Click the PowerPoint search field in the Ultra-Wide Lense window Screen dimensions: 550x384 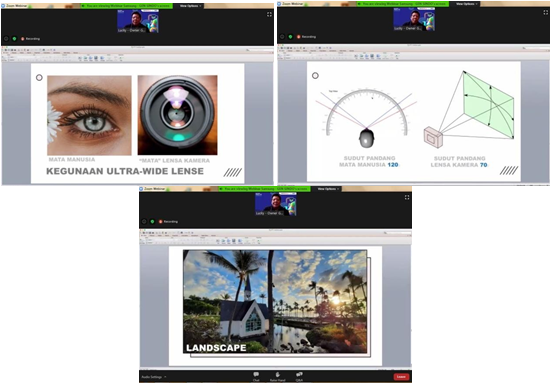[260, 50]
